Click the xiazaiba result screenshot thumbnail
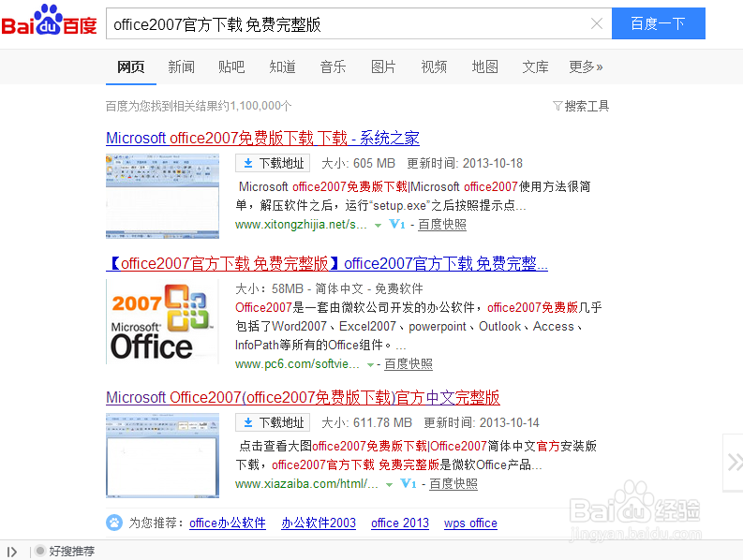Screen dimensions: 743x560 162,455
